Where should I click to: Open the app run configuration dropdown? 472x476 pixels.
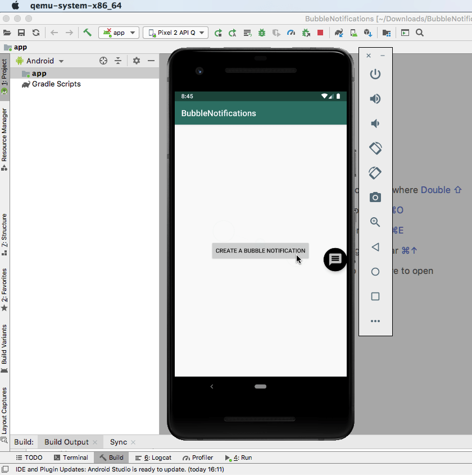(119, 33)
